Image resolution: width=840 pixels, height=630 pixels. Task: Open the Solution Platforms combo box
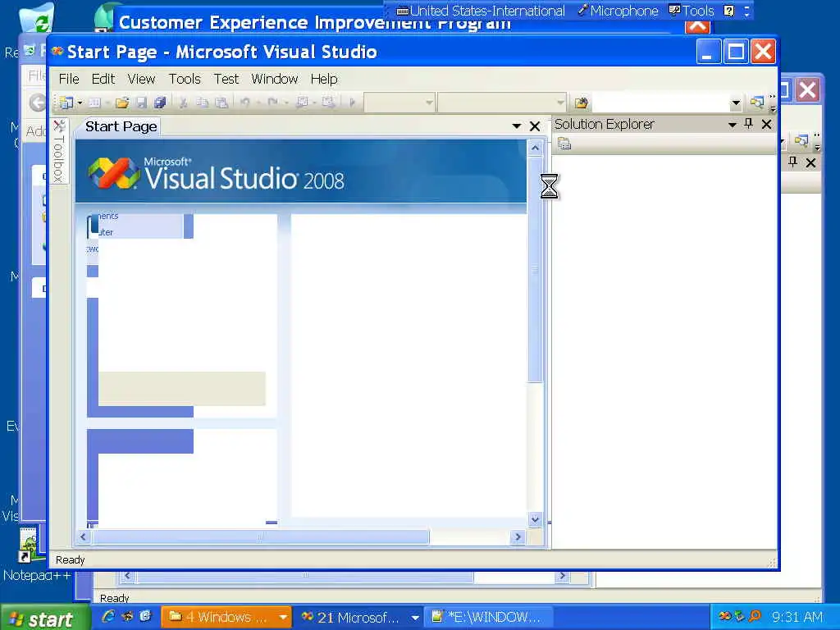(x=502, y=102)
